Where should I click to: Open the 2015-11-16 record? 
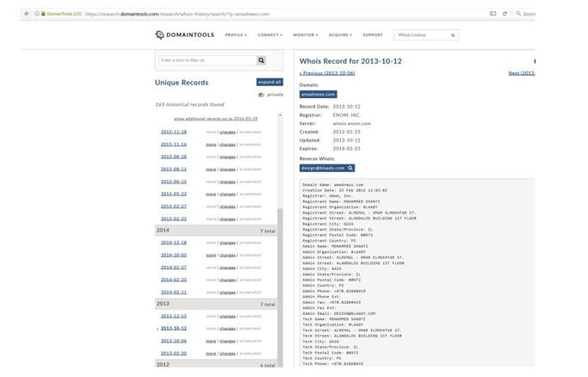tap(174, 145)
